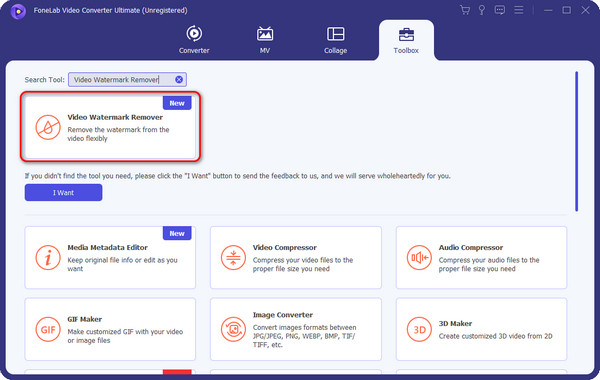
Task: Open the Video Compressor tool title
Action: [285, 247]
